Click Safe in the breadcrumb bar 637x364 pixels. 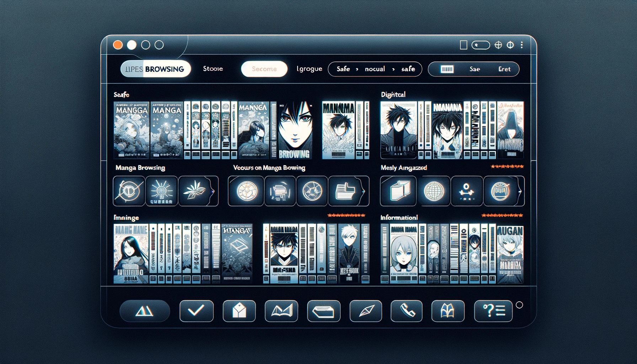coord(343,69)
